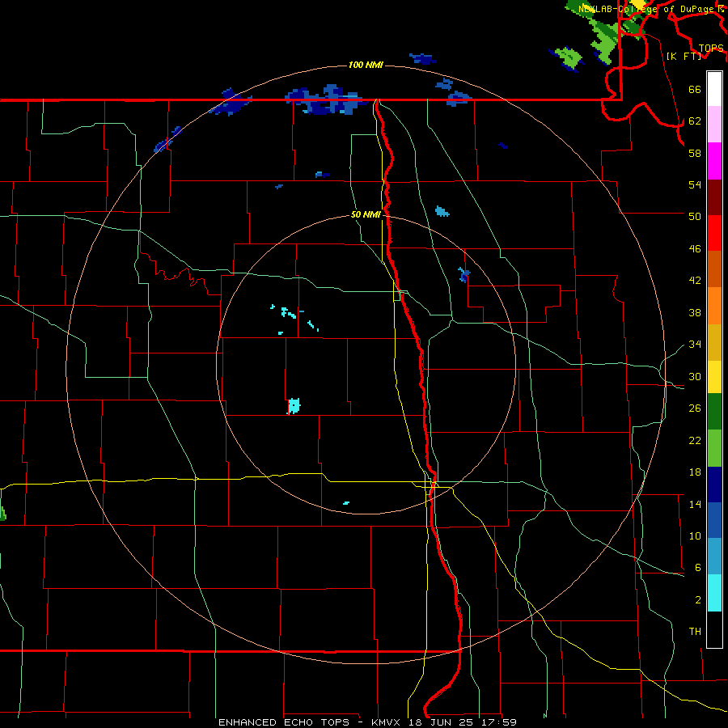Click the "38" legend value
Viewport: 728px width, 728px height.
click(695, 312)
